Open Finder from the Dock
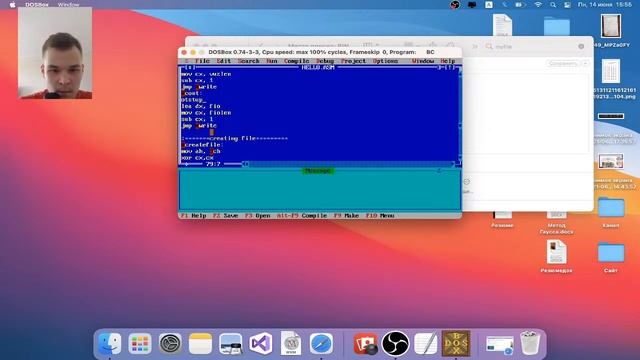The image size is (640, 360). pos(109,344)
